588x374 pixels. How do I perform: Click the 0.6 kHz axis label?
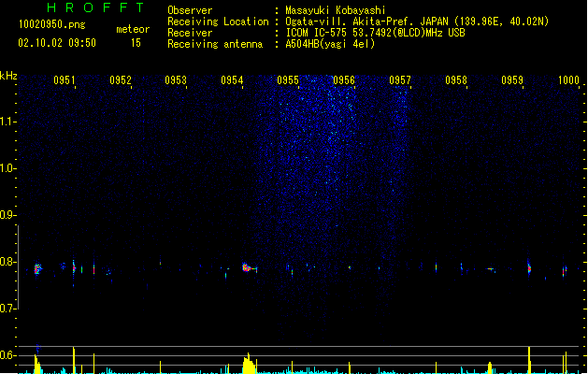tap(7, 355)
